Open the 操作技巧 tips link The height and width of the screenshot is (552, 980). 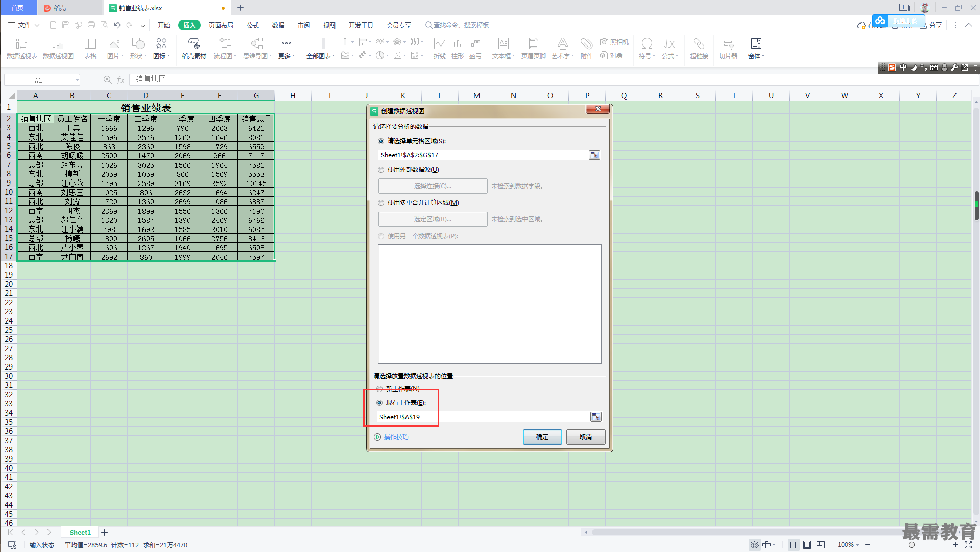(x=396, y=437)
